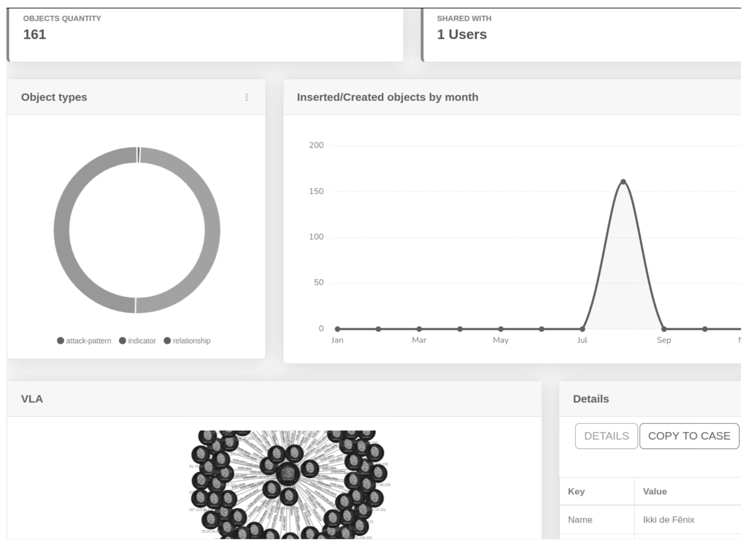Toggle the indicator legend label
756x548 pixels.
(142, 341)
